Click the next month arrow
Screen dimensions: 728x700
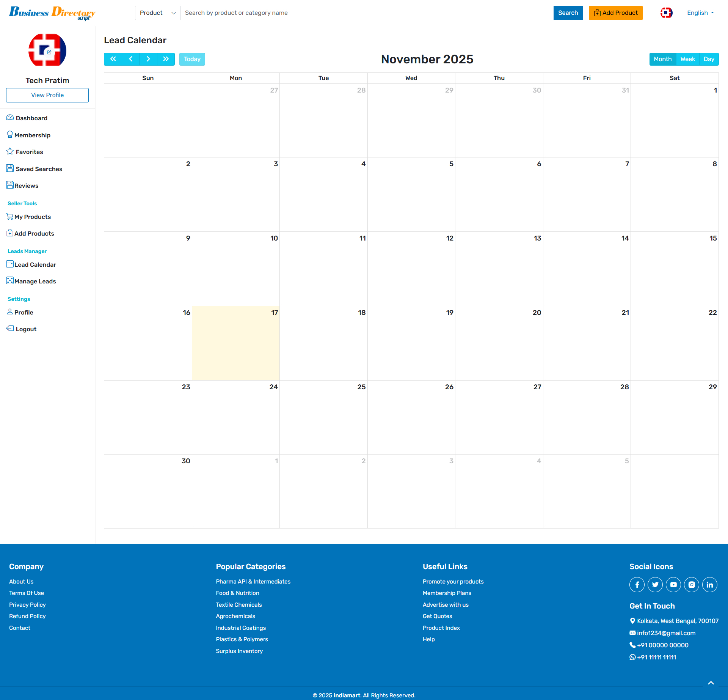coord(148,59)
